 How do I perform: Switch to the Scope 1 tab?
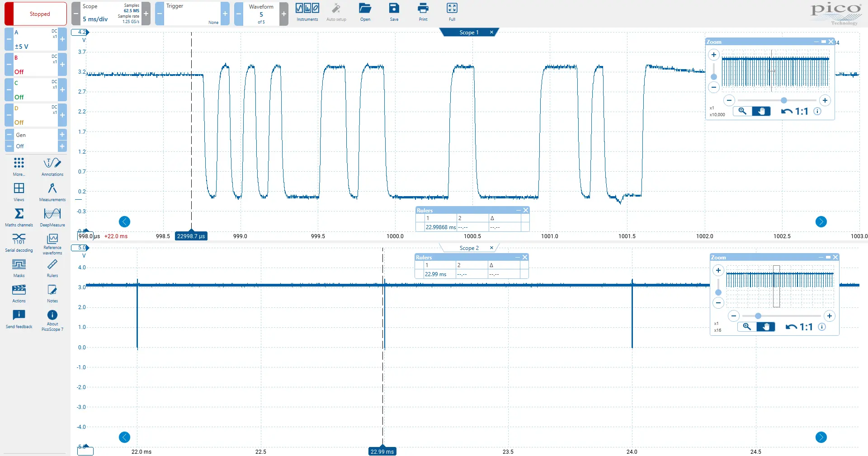(468, 33)
